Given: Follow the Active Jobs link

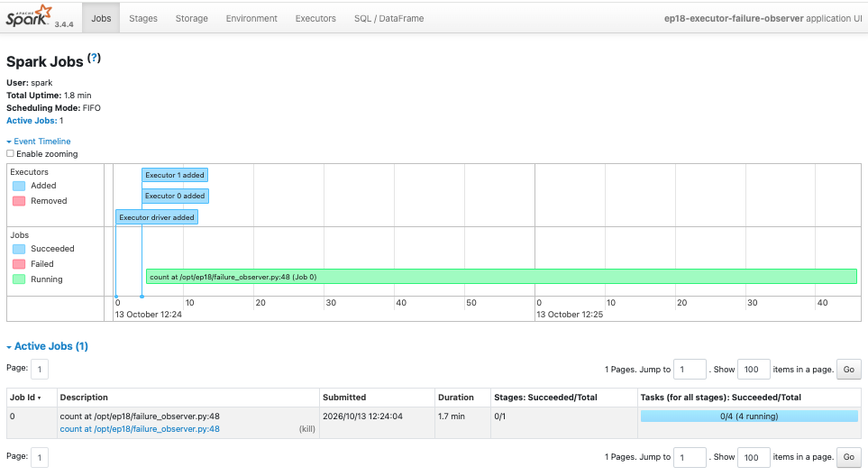Looking at the screenshot, I should point(32,120).
